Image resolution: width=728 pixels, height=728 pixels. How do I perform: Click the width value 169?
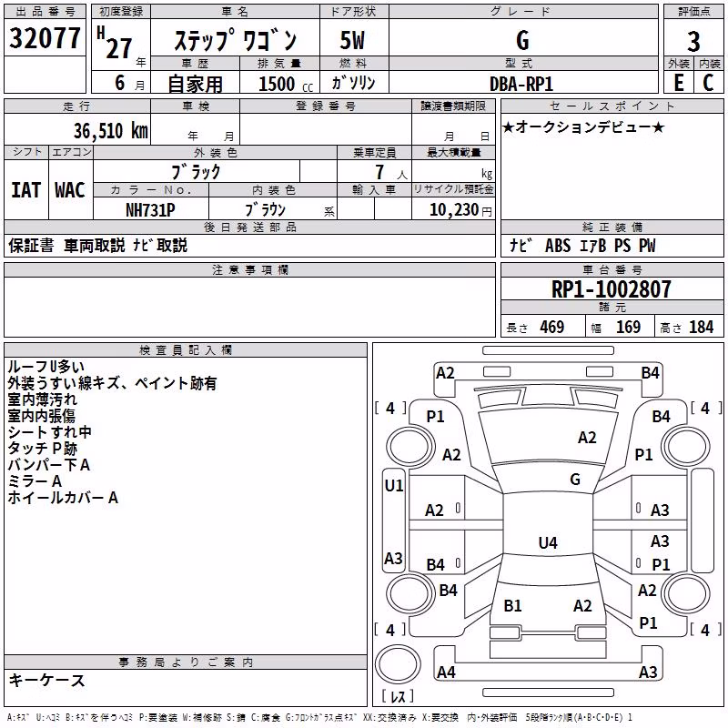(x=628, y=328)
